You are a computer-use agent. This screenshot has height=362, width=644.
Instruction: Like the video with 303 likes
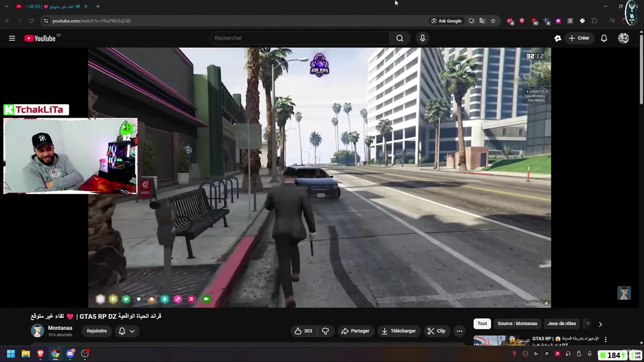[x=303, y=331]
